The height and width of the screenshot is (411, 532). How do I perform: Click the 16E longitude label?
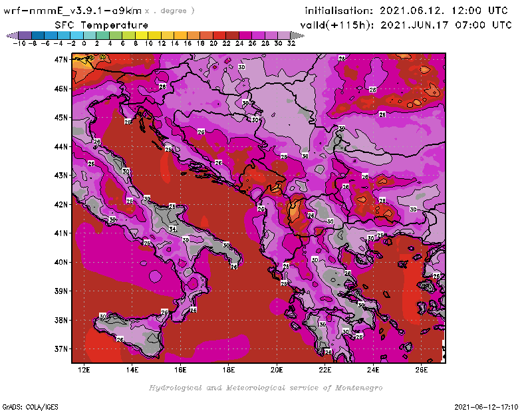pos(180,370)
